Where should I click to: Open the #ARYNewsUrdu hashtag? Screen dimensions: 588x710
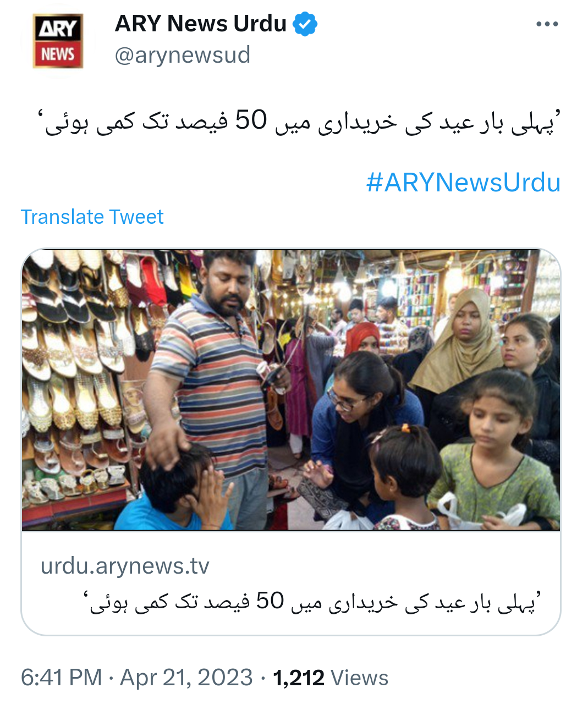[x=463, y=182]
